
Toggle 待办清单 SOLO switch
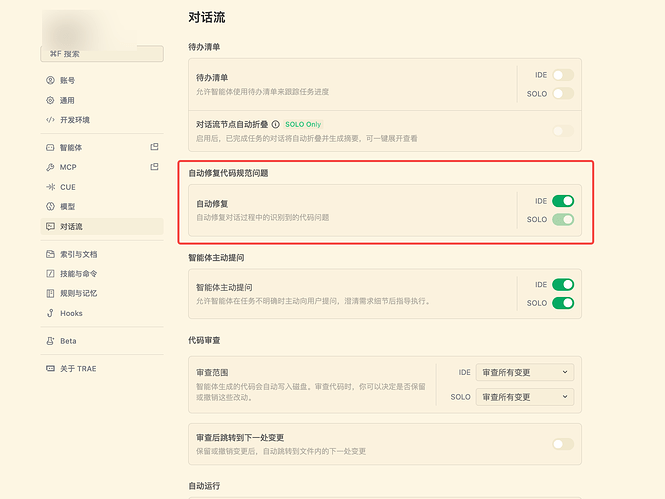563,94
